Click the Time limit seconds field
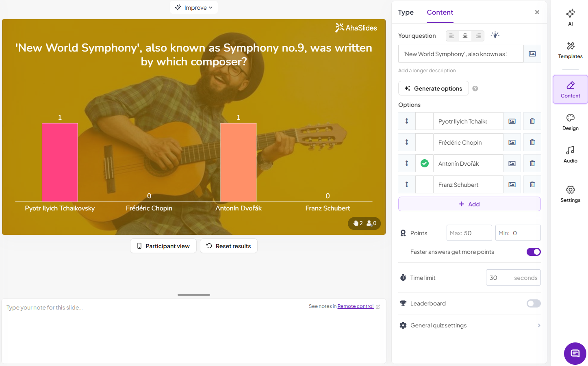The image size is (588, 366). (x=513, y=278)
